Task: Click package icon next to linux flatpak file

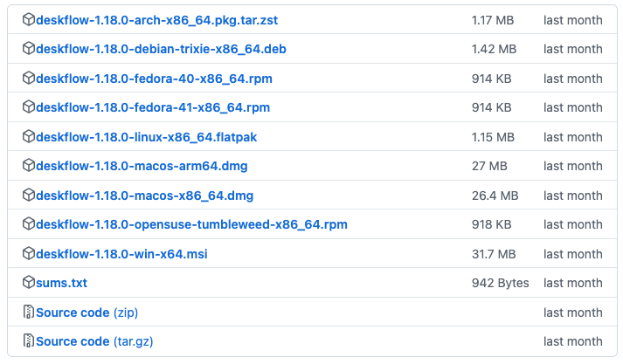Action: pos(28,137)
